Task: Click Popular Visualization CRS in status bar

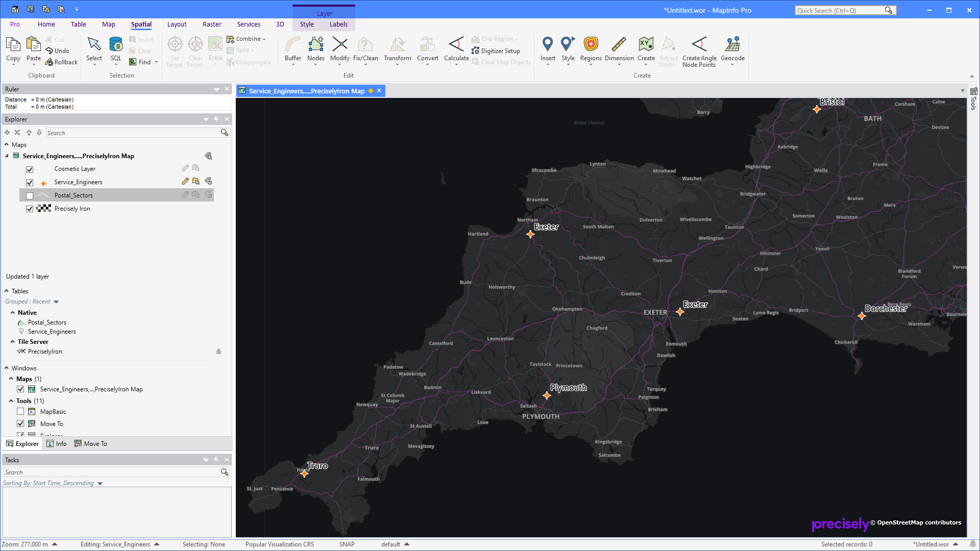Action: [280, 544]
